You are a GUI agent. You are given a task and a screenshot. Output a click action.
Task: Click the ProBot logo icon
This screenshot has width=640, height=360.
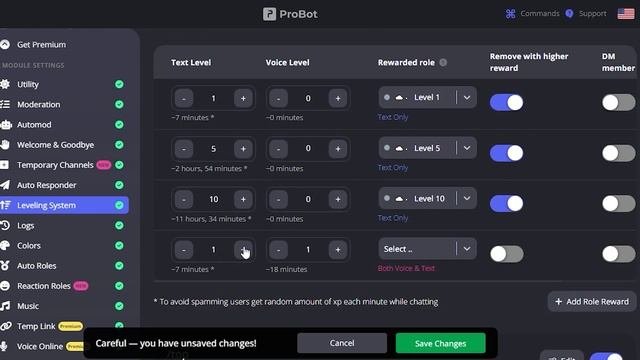tap(269, 14)
